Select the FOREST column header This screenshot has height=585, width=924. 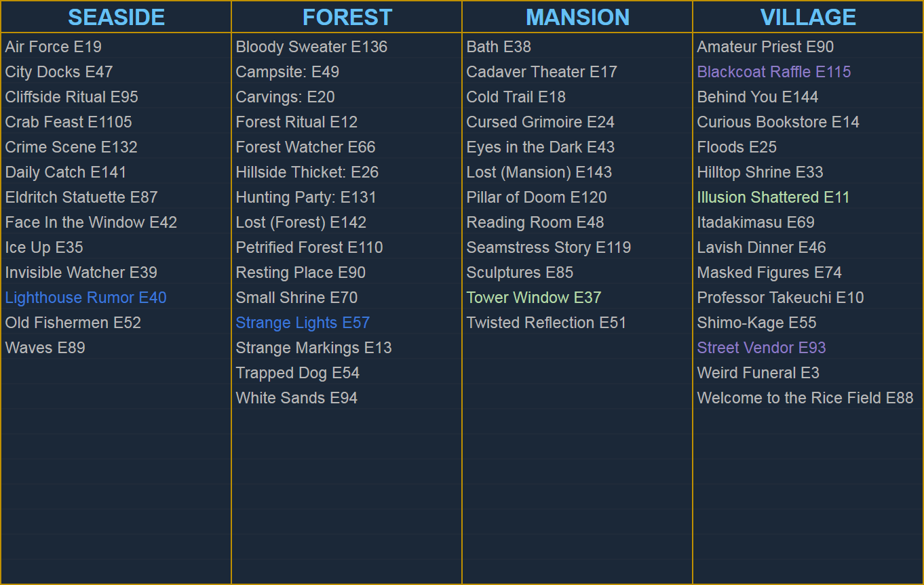click(347, 17)
